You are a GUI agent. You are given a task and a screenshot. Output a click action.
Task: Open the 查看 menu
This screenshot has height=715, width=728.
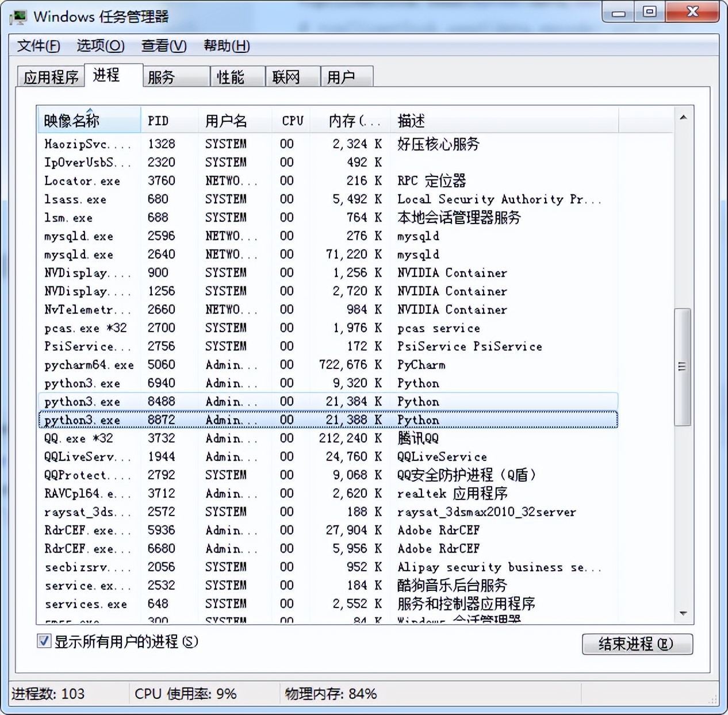click(163, 45)
